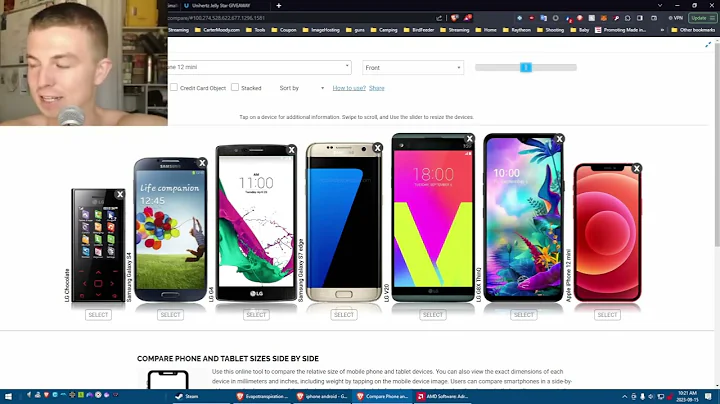
Task: Remove the LG G4 phone with its X icon
Action: tap(292, 150)
